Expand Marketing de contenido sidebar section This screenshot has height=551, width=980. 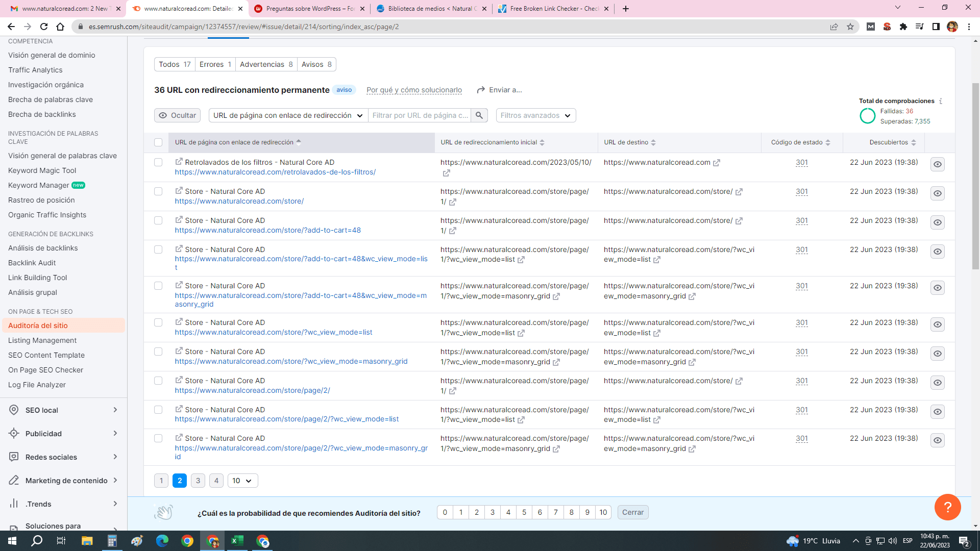tap(63, 481)
